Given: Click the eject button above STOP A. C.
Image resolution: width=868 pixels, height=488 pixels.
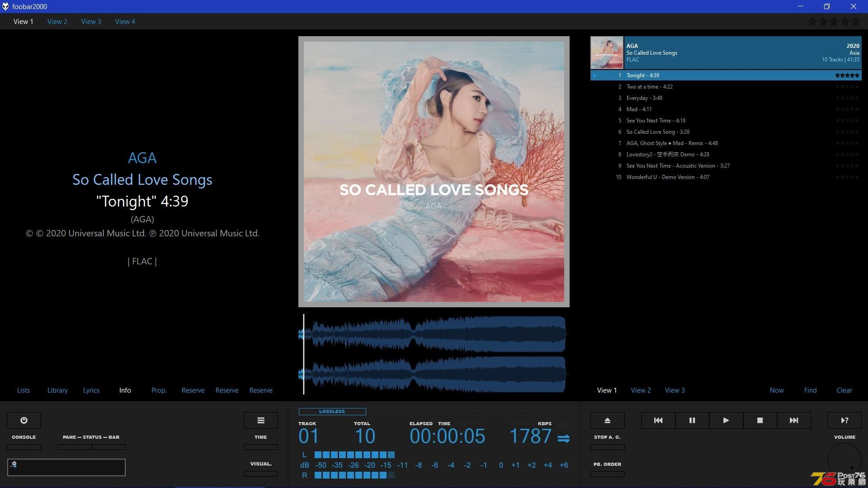Looking at the screenshot, I should 608,420.
